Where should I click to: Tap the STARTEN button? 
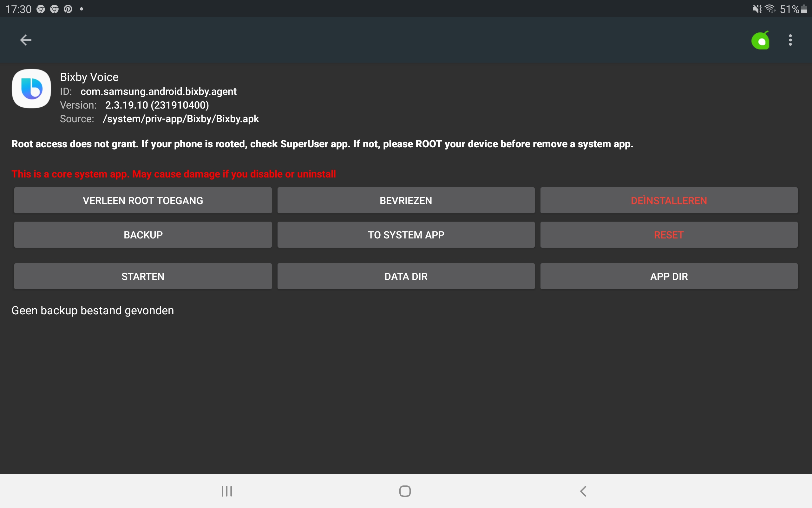click(x=143, y=277)
